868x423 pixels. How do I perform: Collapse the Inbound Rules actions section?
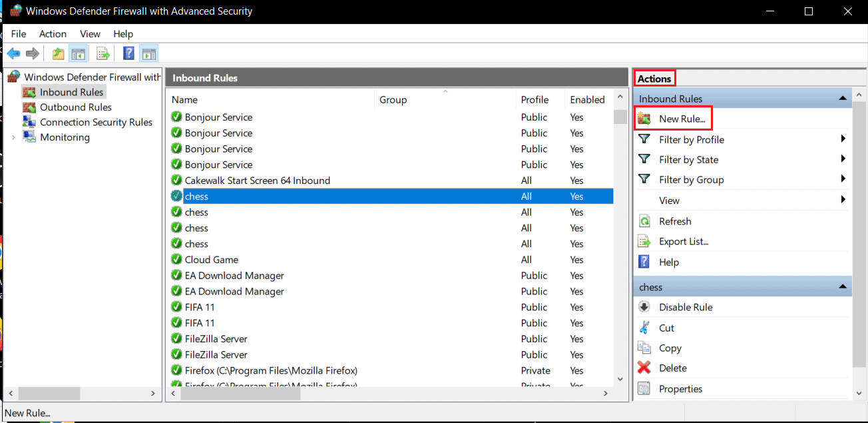coord(843,98)
